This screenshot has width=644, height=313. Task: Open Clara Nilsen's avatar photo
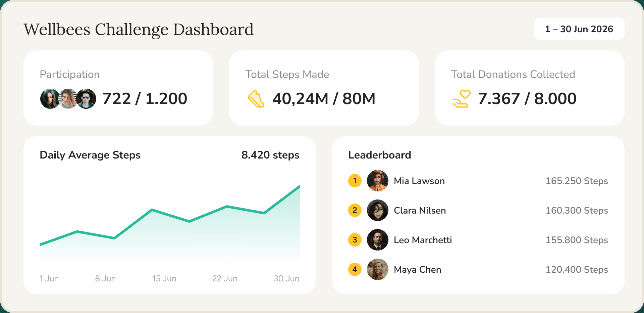point(378,210)
